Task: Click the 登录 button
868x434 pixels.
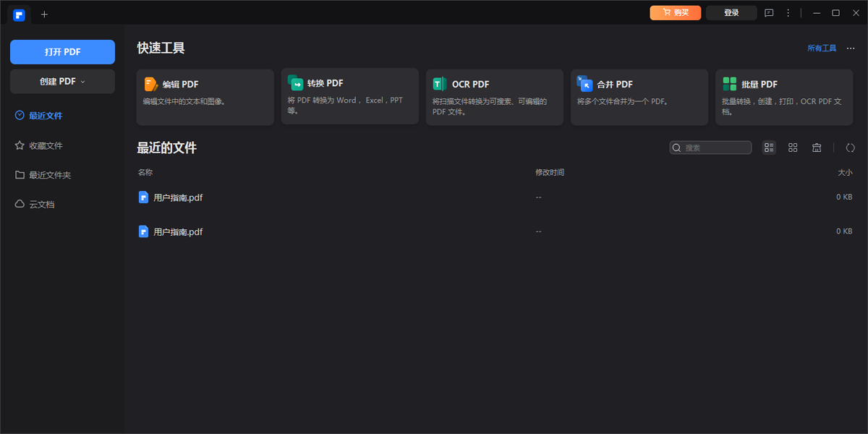Action: [731, 13]
